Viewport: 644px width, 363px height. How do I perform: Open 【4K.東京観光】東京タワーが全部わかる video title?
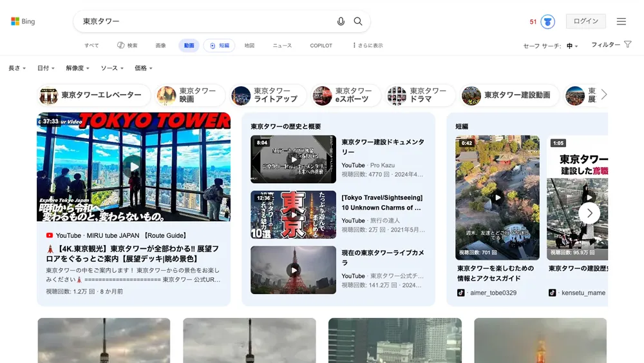click(133, 253)
